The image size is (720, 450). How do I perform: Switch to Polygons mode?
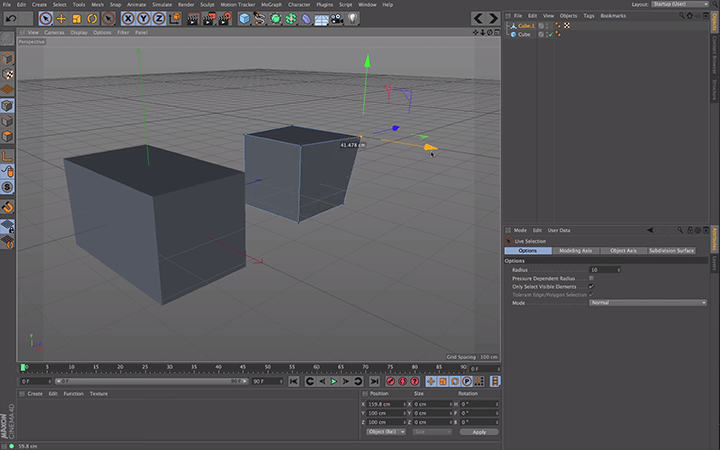click(7, 136)
